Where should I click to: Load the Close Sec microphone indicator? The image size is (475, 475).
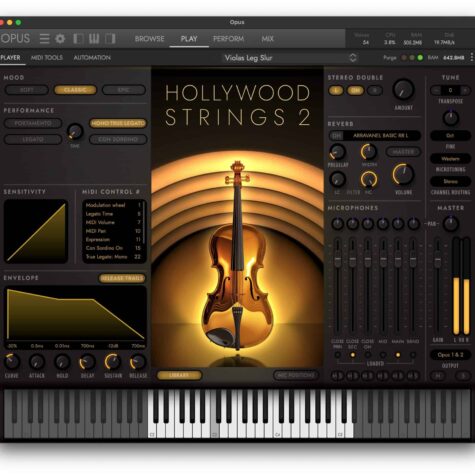[352, 355]
